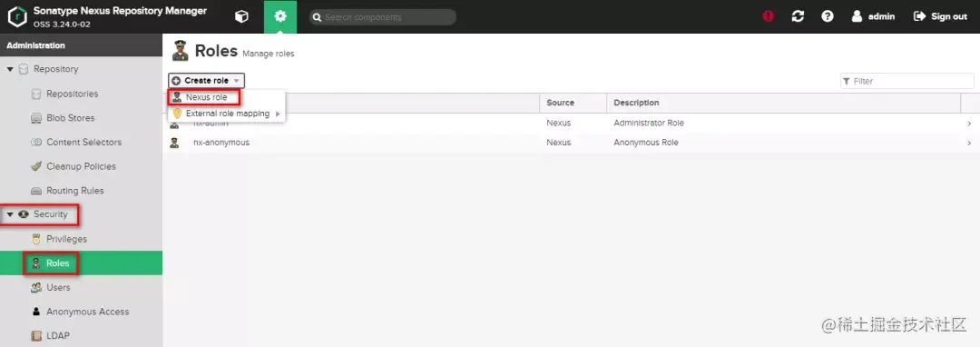The width and height of the screenshot is (980, 347).
Task: Select the Administration gear icon
Action: [280, 17]
